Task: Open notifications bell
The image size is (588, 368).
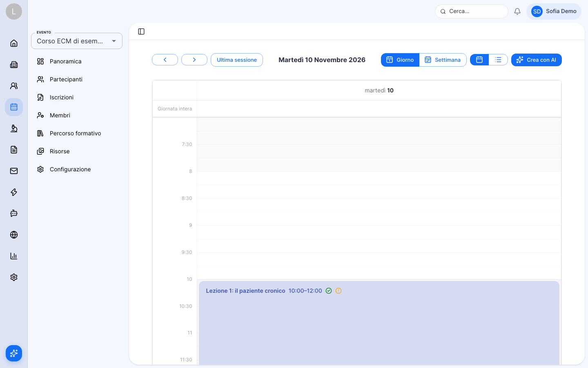Action: (x=517, y=11)
